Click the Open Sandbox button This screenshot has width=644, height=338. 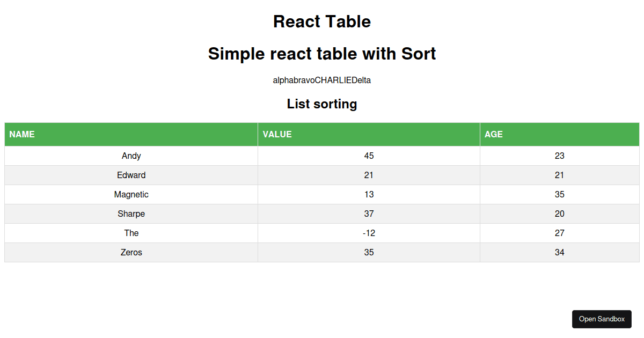click(602, 319)
